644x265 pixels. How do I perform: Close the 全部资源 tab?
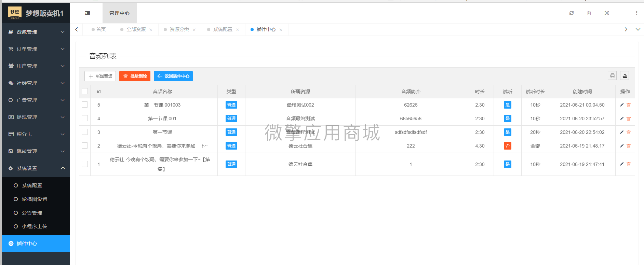151,30
